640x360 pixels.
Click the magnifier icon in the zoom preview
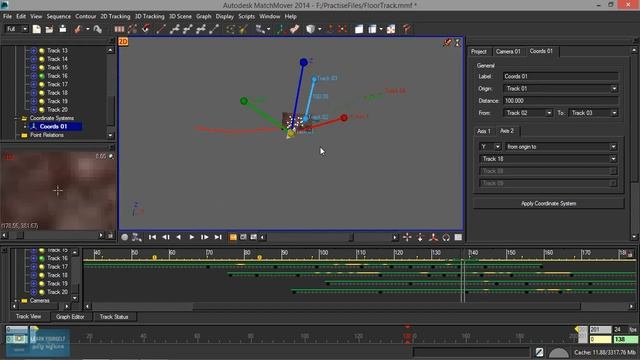point(111,156)
